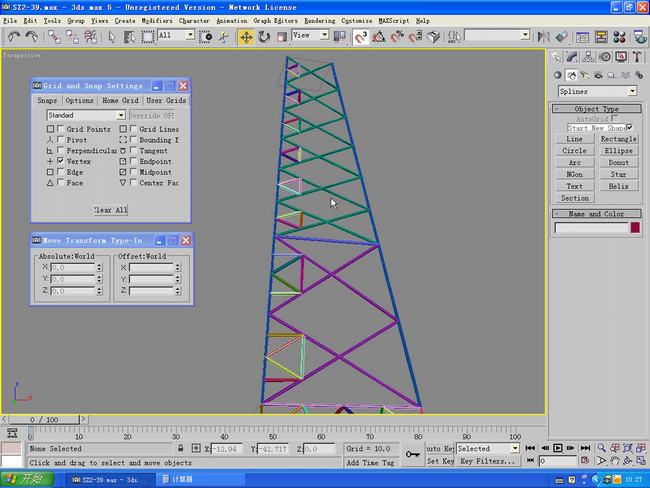Image resolution: width=650 pixels, height=488 pixels.
Task: Enable the Edge snap checkbox
Action: (61, 172)
